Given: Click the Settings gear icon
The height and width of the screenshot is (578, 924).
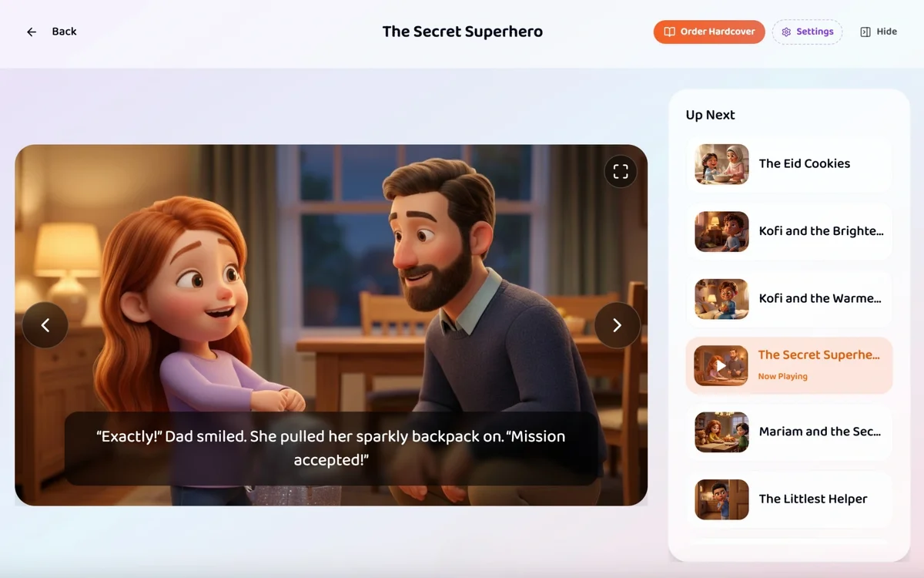Looking at the screenshot, I should click(786, 32).
